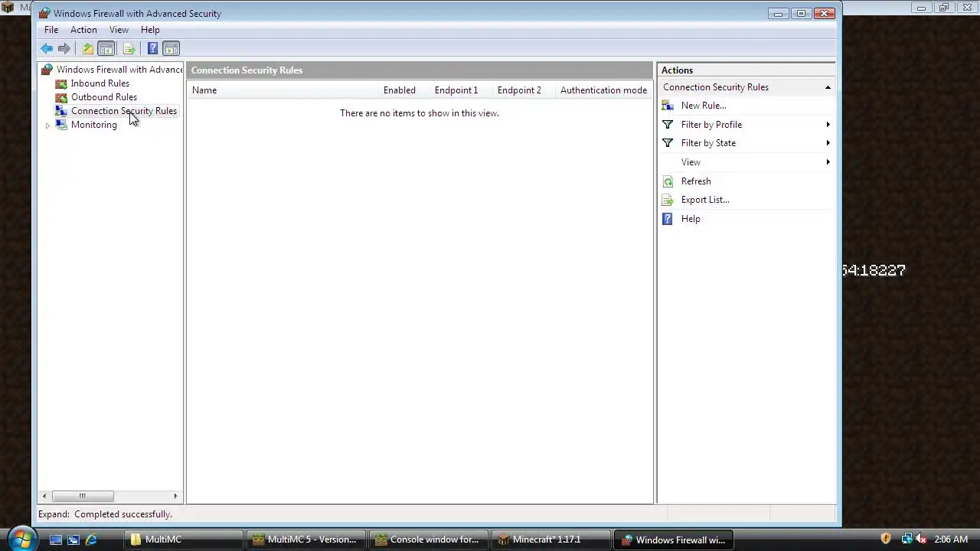Open the Filter by State submenu arrow
Viewport: 980px width, 551px height.
point(828,143)
